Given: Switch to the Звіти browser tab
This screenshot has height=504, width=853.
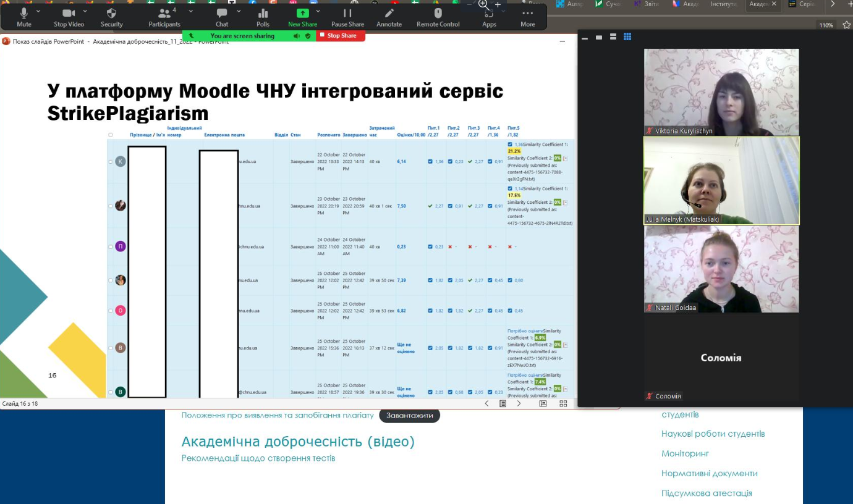Looking at the screenshot, I should [647, 4].
